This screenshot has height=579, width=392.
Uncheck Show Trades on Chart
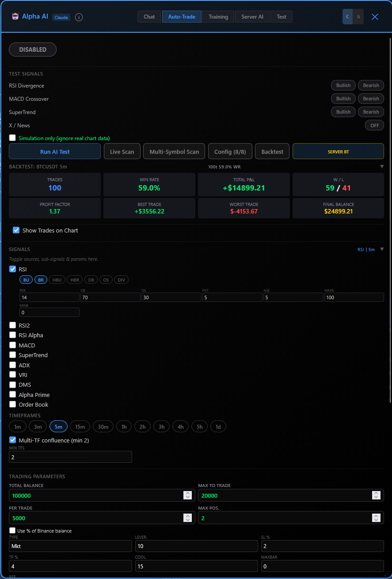tap(16, 230)
